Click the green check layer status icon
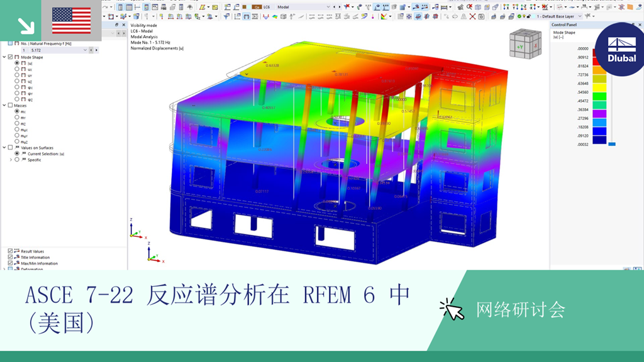 click(519, 16)
